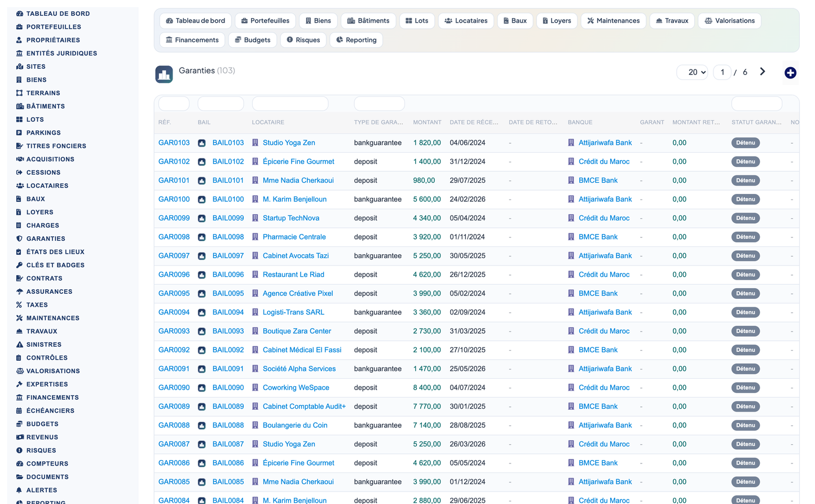
Task: Open the Valorisations top tab
Action: (730, 21)
